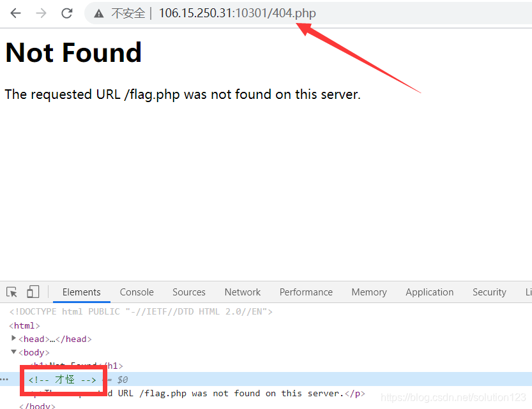
Task: Open the Memory tab
Action: pyautogui.click(x=369, y=292)
